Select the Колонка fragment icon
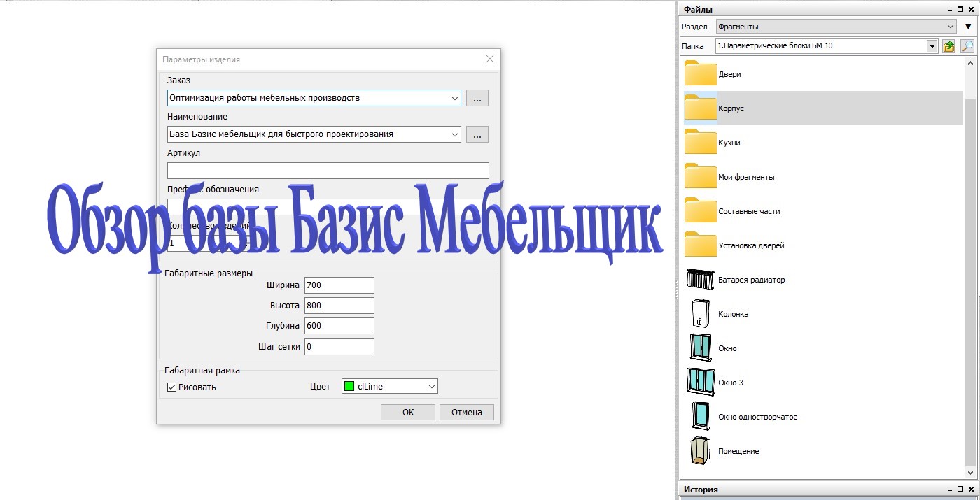Viewport: 980px width, 500px height. (x=701, y=314)
